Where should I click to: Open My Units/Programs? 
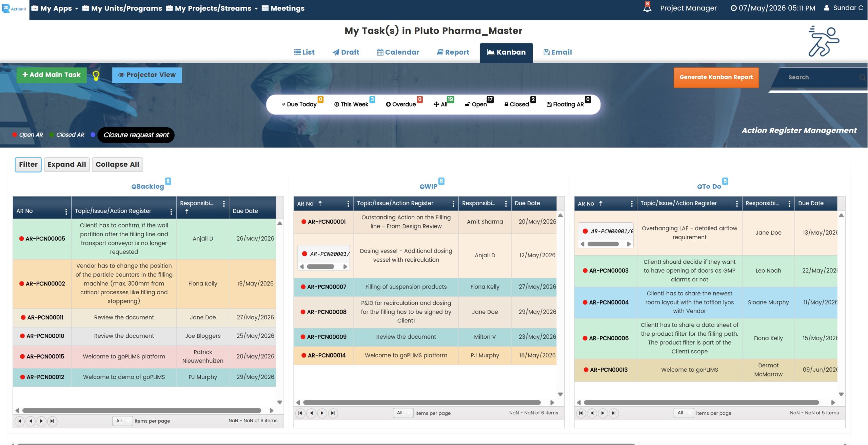(122, 8)
